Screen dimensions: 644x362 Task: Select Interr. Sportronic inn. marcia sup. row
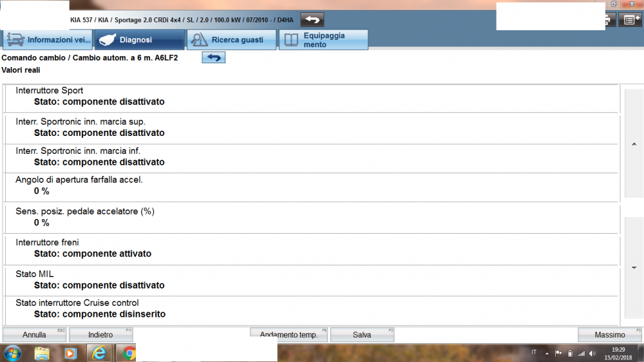click(x=311, y=129)
